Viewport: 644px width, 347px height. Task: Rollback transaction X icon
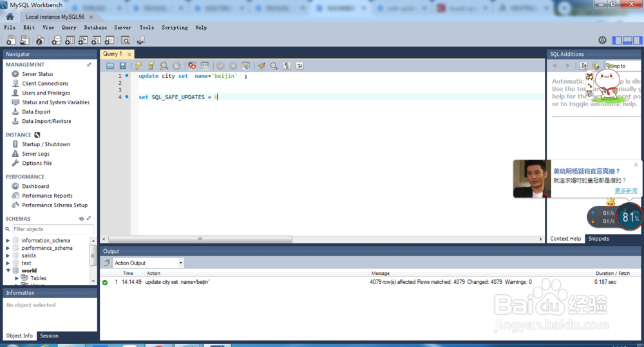pos(233,66)
